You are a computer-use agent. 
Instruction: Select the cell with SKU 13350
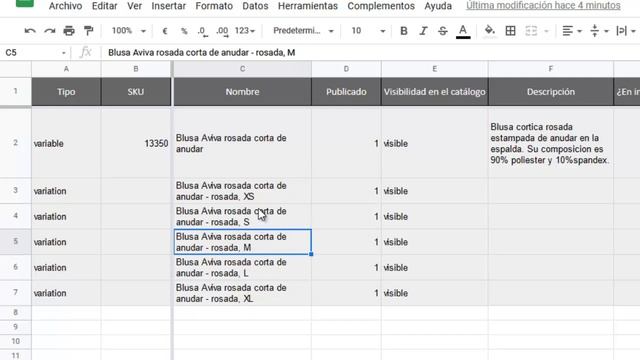point(136,143)
